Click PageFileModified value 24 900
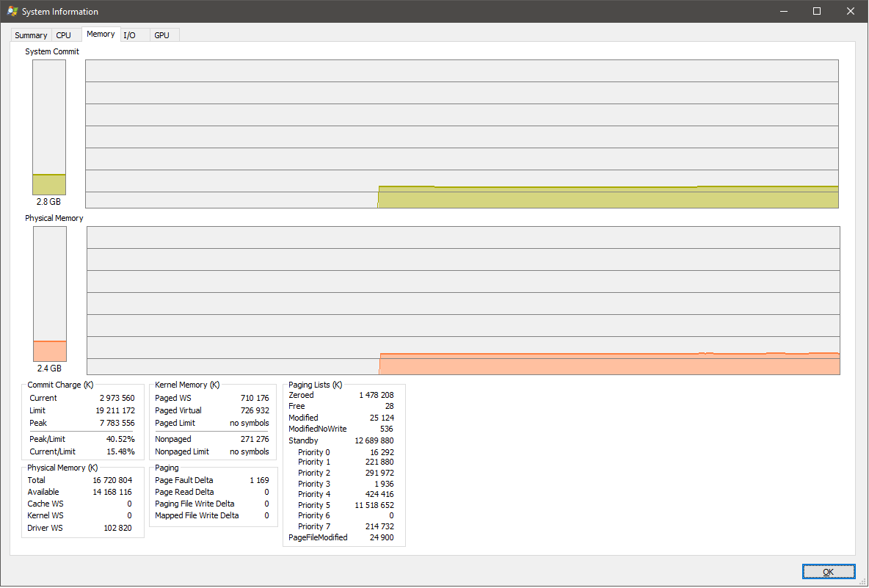Viewport: 869px width, 588px height. click(x=382, y=537)
